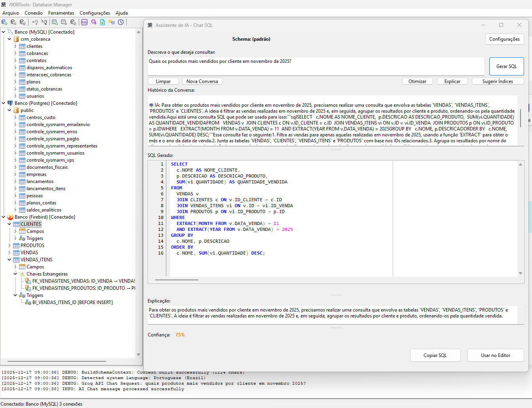The height and width of the screenshot is (408, 532).
Task: Click the Usar no Editor button
Action: pyautogui.click(x=496, y=355)
